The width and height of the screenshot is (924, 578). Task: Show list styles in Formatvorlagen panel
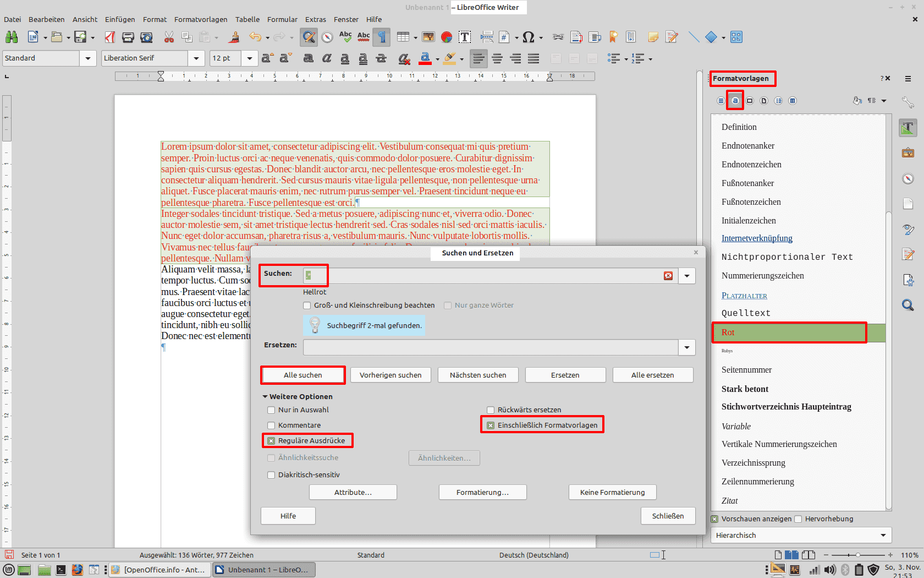(778, 101)
